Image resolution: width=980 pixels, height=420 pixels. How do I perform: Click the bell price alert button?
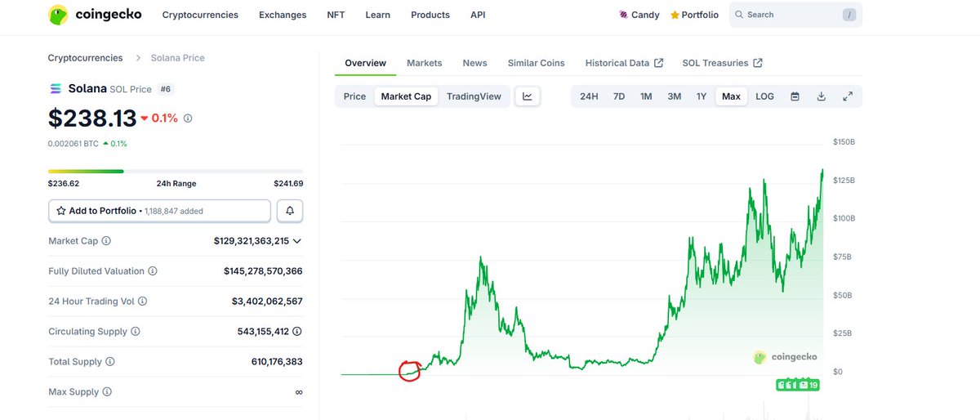tap(290, 211)
